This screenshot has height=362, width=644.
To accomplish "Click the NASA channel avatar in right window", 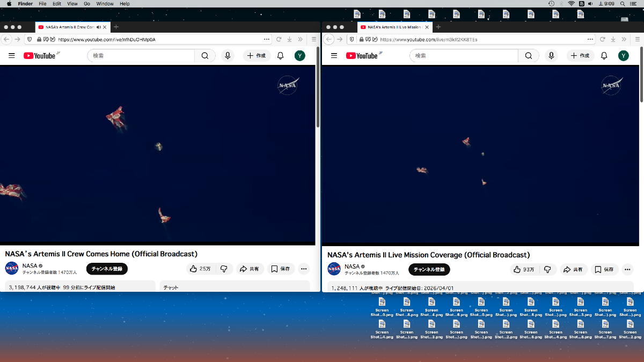I will tap(334, 269).
